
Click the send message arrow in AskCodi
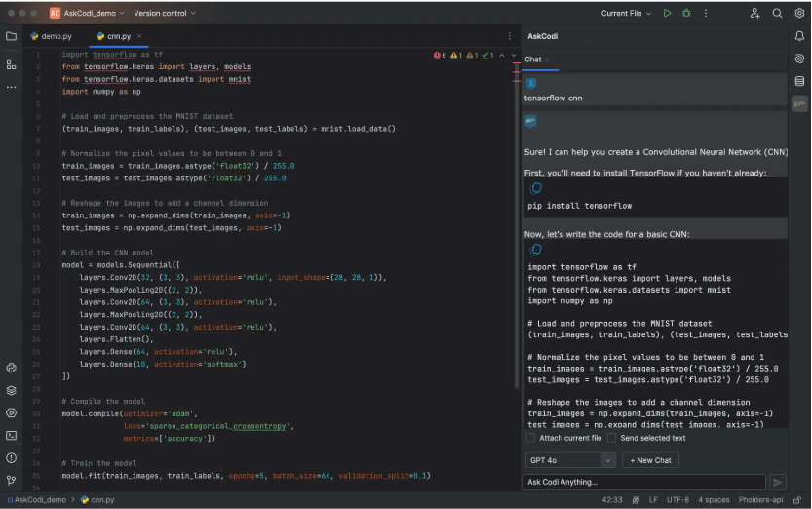[x=777, y=482]
